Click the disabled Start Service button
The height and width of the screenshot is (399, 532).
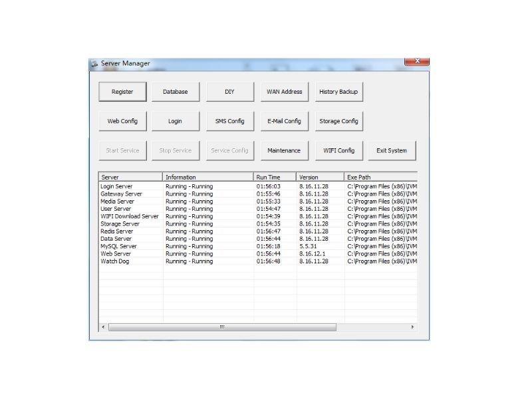pyautogui.click(x=122, y=150)
